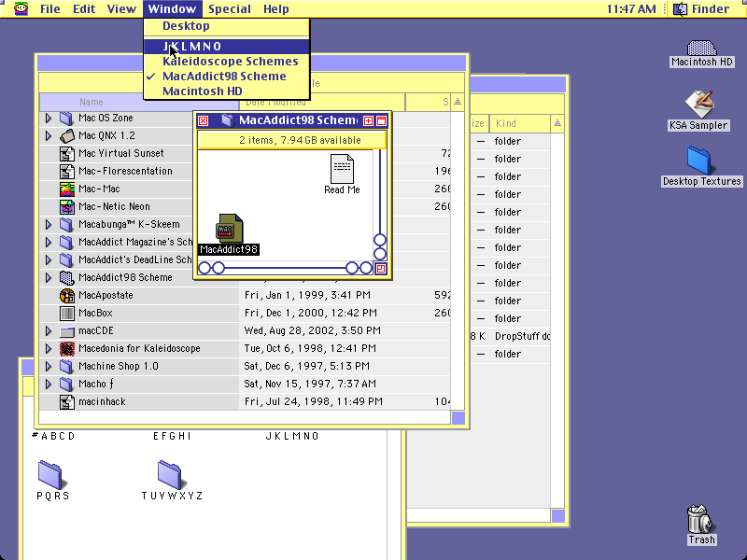Click the 11:47 AM menu bar clock
This screenshot has height=560, width=747.
click(x=631, y=9)
